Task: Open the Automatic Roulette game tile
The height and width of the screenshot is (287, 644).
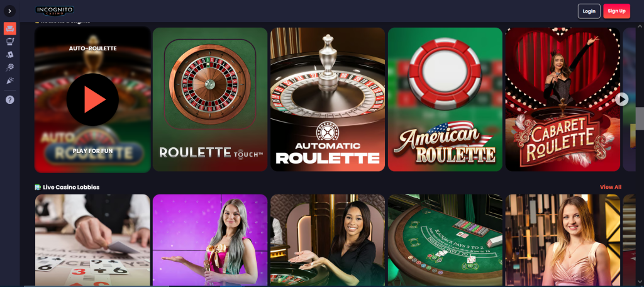Action: coord(327,99)
